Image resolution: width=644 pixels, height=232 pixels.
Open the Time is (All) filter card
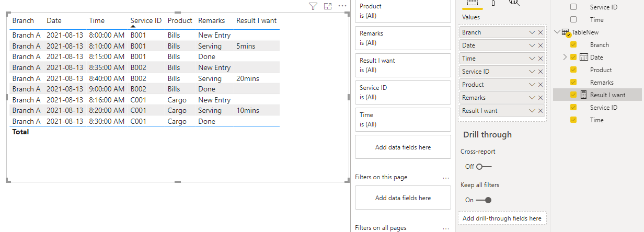tap(402, 120)
